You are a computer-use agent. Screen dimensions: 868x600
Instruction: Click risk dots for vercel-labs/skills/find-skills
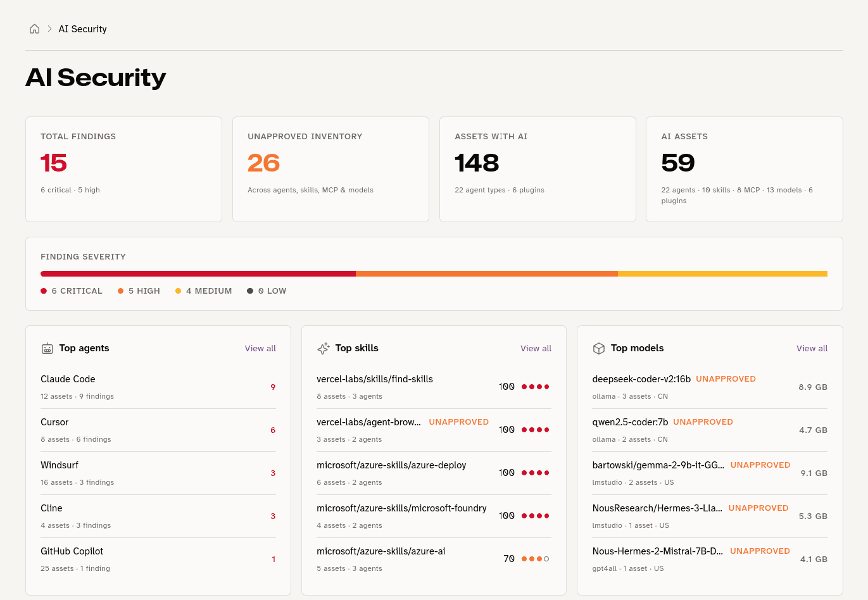(x=536, y=387)
